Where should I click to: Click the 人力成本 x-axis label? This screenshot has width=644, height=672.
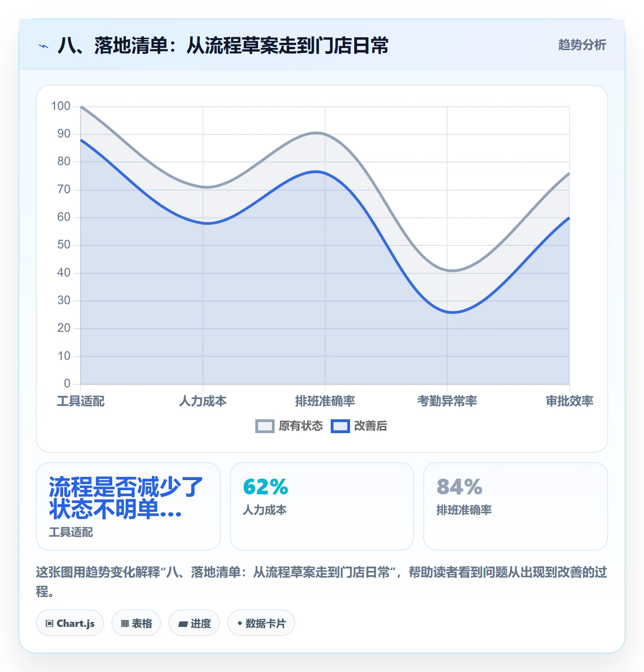pos(203,401)
